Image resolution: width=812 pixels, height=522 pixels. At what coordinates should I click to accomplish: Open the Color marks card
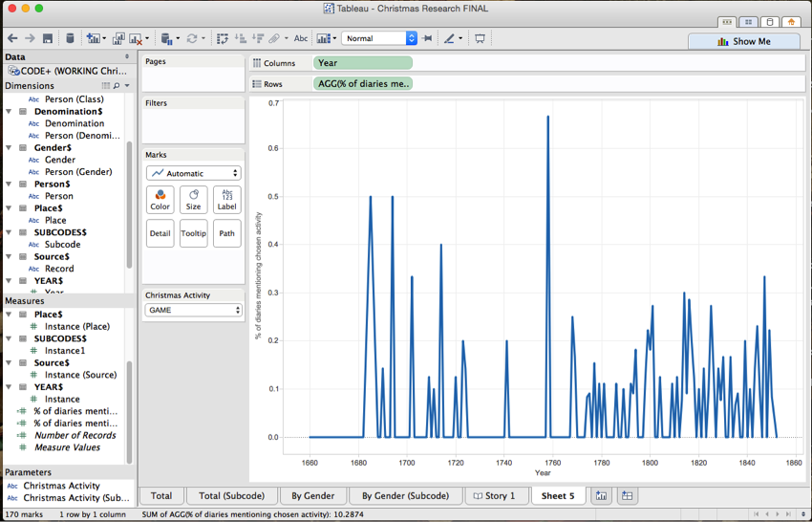pyautogui.click(x=160, y=200)
